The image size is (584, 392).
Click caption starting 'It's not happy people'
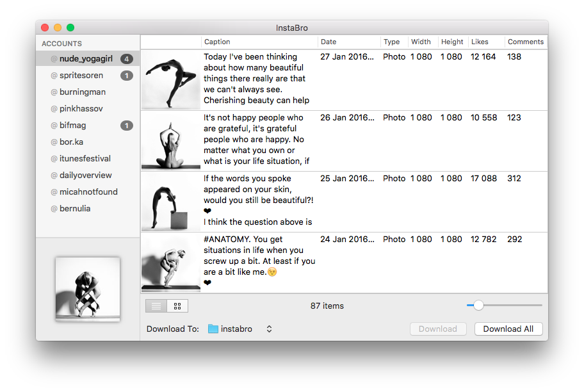pyautogui.click(x=257, y=140)
